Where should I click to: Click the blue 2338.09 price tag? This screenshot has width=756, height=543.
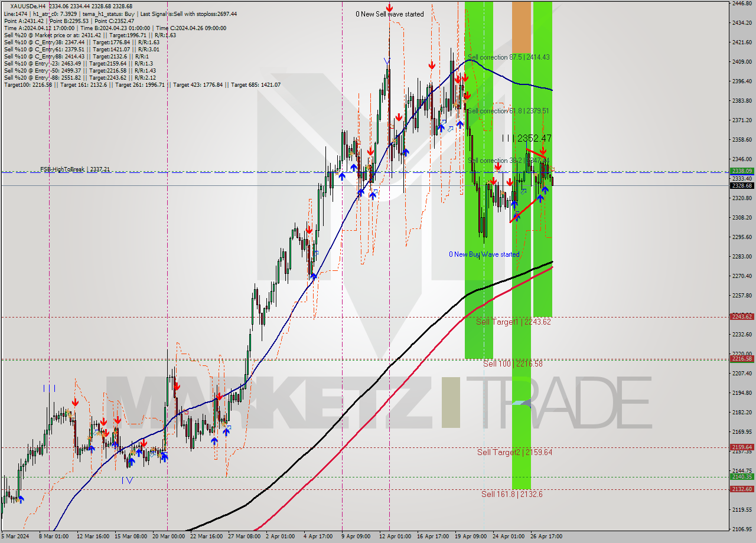click(742, 171)
